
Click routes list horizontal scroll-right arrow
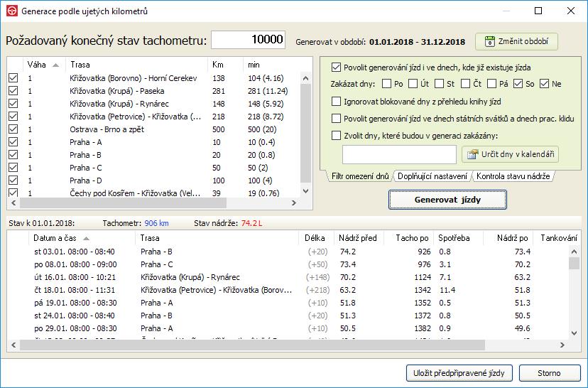(294, 203)
